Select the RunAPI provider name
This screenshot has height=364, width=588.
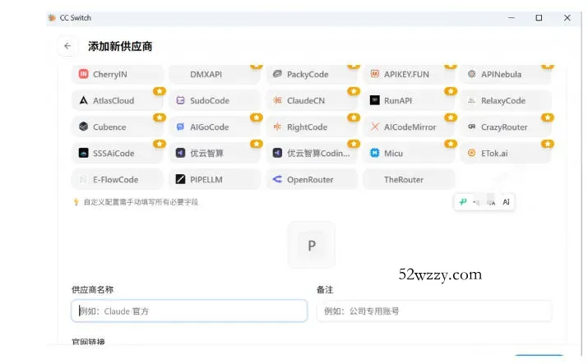point(398,100)
